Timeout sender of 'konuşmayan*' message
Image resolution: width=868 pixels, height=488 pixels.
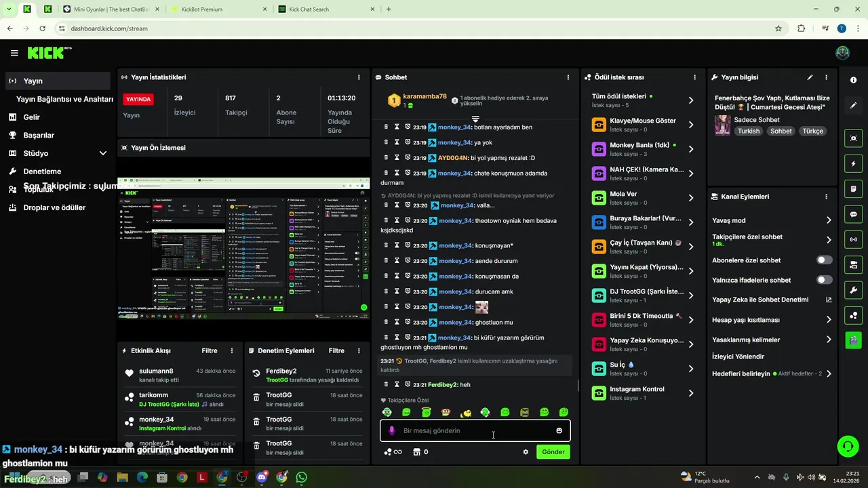point(397,245)
